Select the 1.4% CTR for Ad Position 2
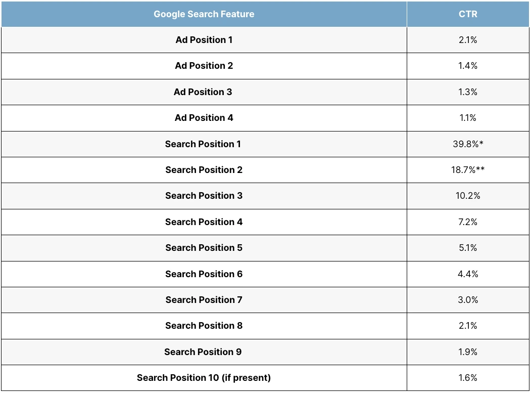This screenshot has width=532, height=394. point(467,66)
